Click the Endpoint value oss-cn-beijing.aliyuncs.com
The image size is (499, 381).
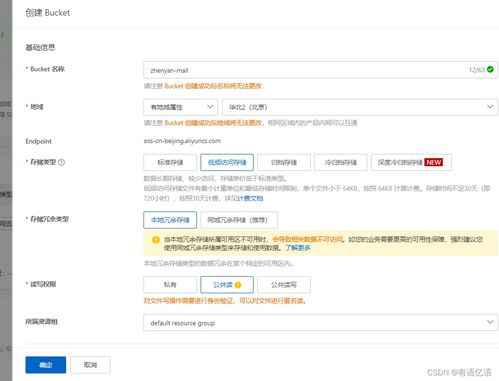(182, 141)
